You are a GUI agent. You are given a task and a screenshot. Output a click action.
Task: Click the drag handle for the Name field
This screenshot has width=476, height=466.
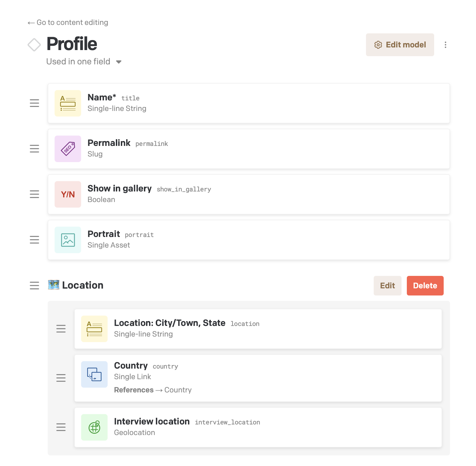[34, 103]
